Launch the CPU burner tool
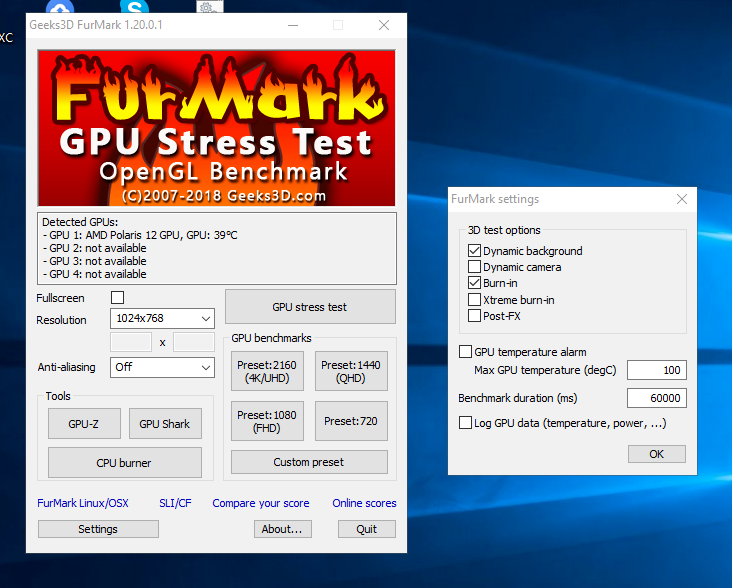This screenshot has height=588, width=732. [x=125, y=462]
